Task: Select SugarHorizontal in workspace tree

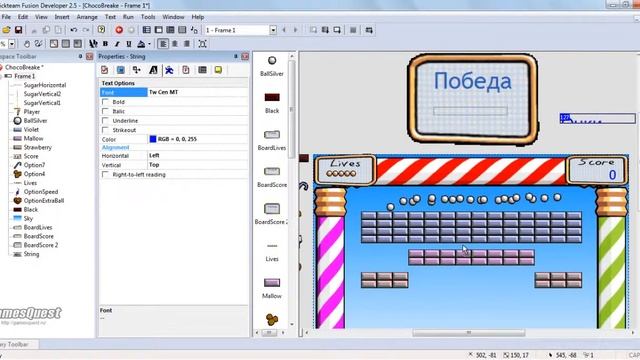Action: click(44, 85)
